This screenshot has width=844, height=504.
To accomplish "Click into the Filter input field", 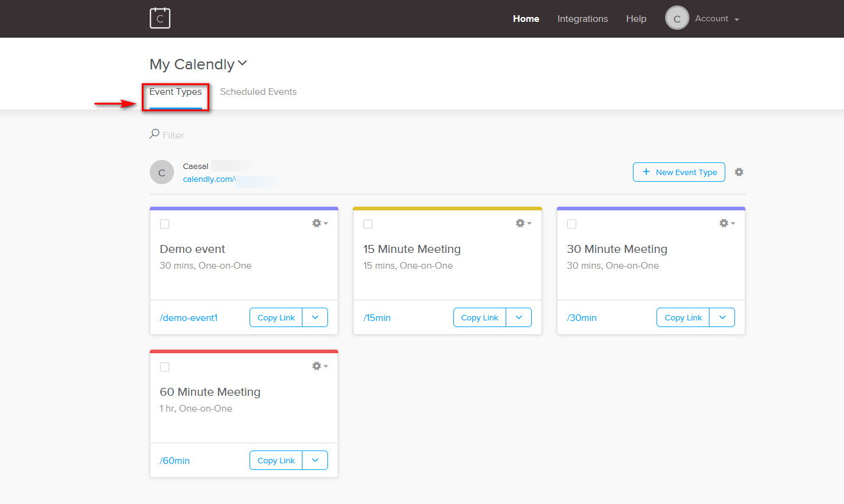I will 173,135.
